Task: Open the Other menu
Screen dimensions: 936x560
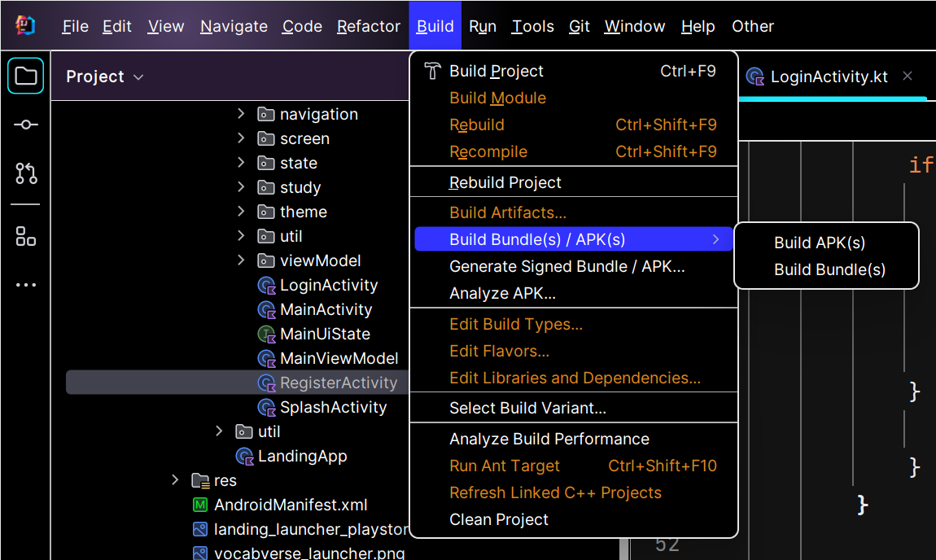Action: [x=753, y=26]
